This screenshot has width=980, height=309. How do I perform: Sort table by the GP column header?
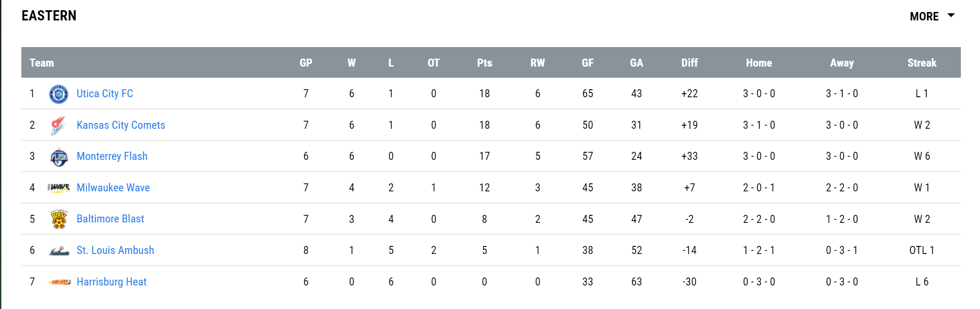click(306, 63)
